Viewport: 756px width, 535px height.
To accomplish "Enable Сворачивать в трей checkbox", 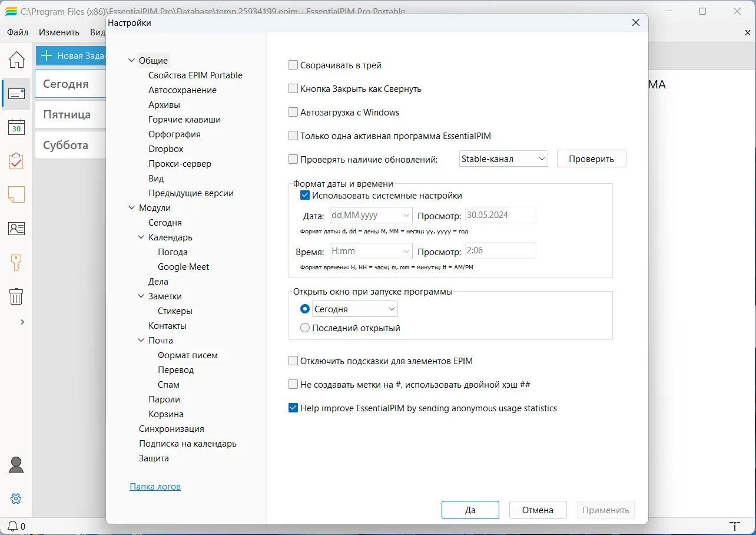I will pos(293,65).
